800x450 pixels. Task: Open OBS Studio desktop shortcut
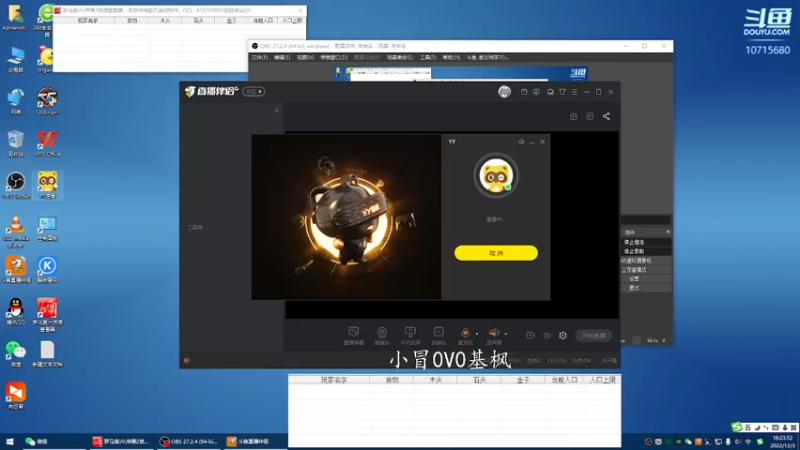point(16,186)
